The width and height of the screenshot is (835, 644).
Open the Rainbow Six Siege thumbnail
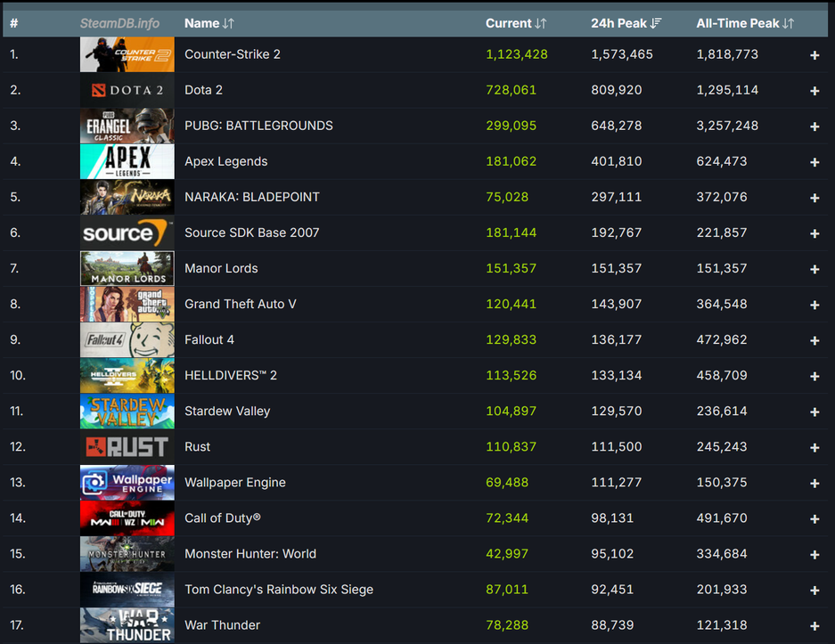point(127,589)
